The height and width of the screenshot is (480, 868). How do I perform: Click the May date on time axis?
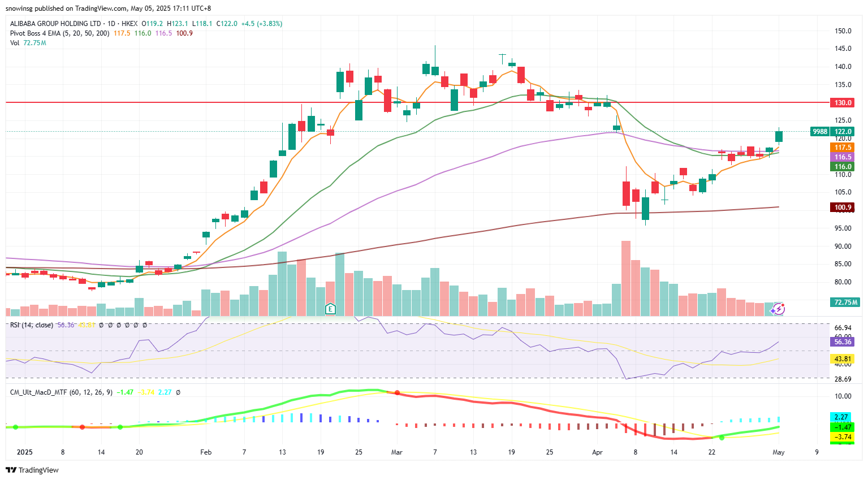coord(779,452)
